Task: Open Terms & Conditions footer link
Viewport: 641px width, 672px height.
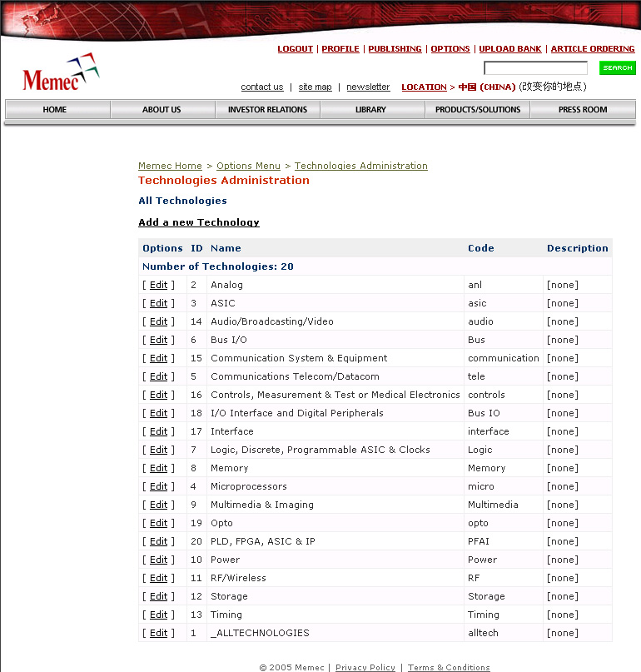Action: (449, 667)
